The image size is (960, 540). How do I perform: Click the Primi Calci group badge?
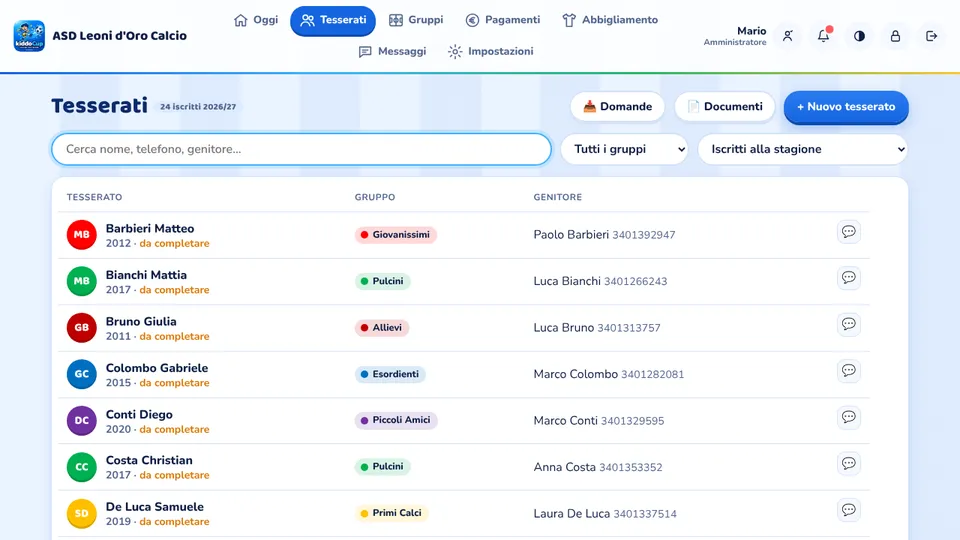point(392,513)
